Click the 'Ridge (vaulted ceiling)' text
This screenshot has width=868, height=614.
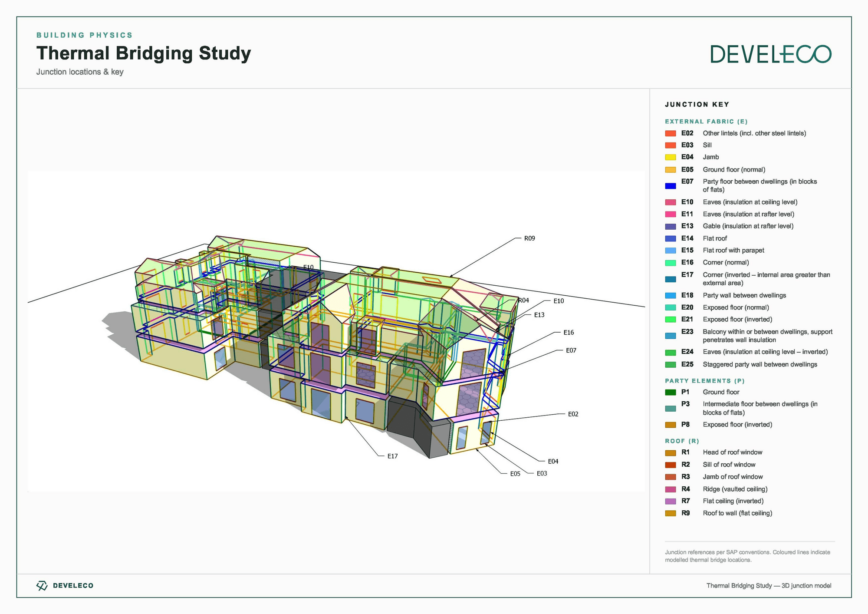735,489
